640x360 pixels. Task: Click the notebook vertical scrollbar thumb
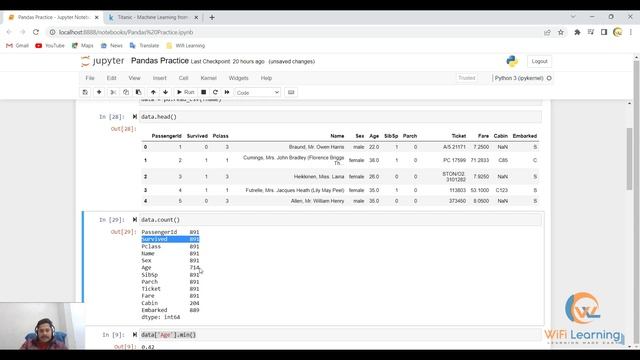pyautogui.click(x=629, y=159)
